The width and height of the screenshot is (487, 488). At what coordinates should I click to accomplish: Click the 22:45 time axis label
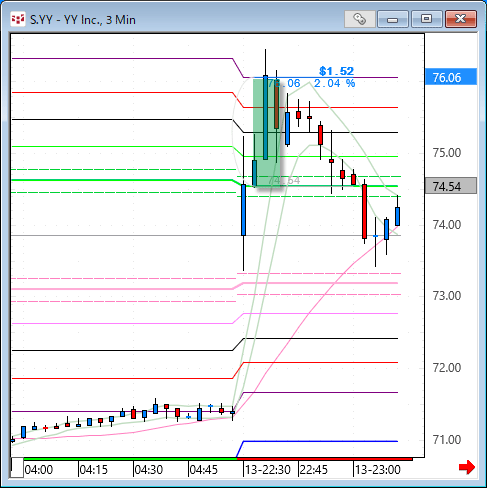tap(314, 470)
